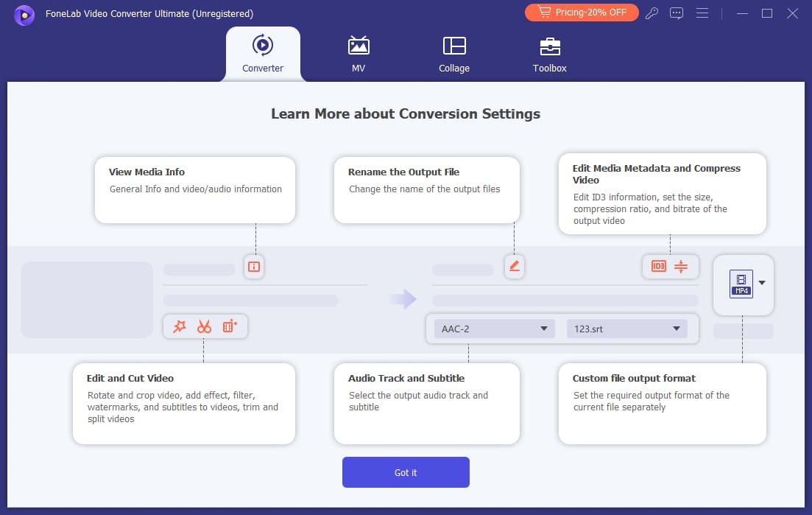Switch to the Converter tab
This screenshot has width=812, height=515.
[x=263, y=54]
